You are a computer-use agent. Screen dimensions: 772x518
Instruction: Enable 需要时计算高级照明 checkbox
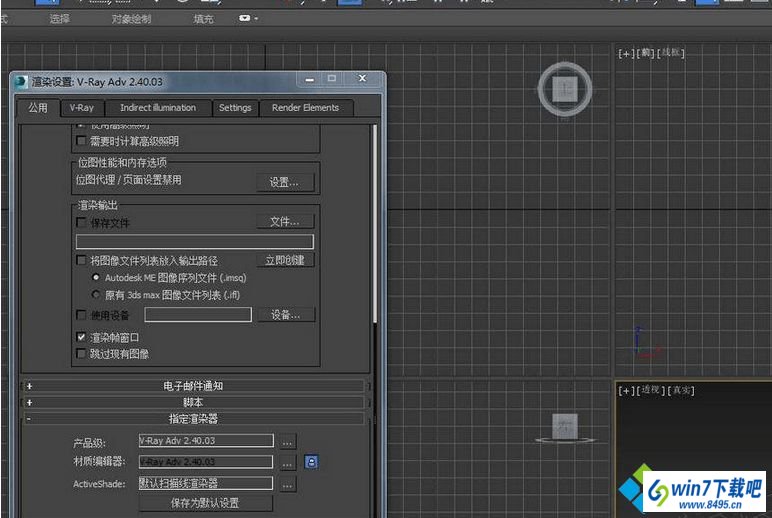tap(81, 141)
